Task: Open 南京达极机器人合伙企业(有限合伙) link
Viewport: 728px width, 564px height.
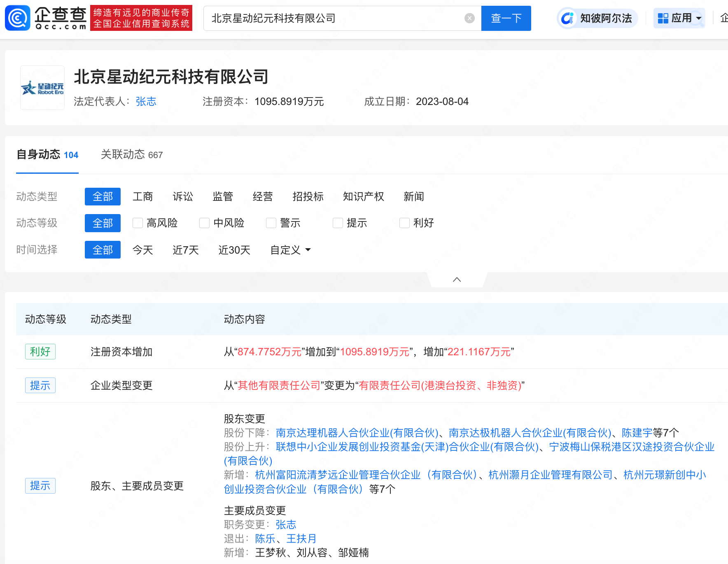Action: (530, 433)
